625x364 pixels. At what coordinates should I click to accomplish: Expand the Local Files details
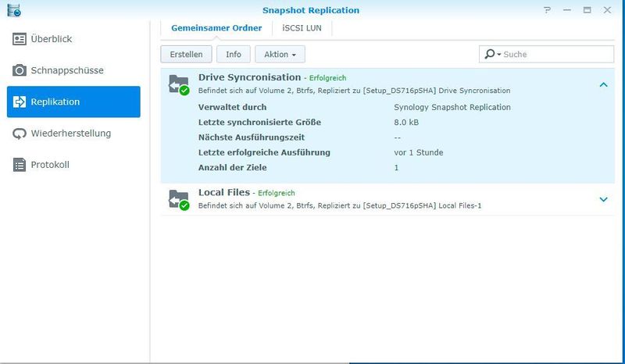tap(603, 199)
